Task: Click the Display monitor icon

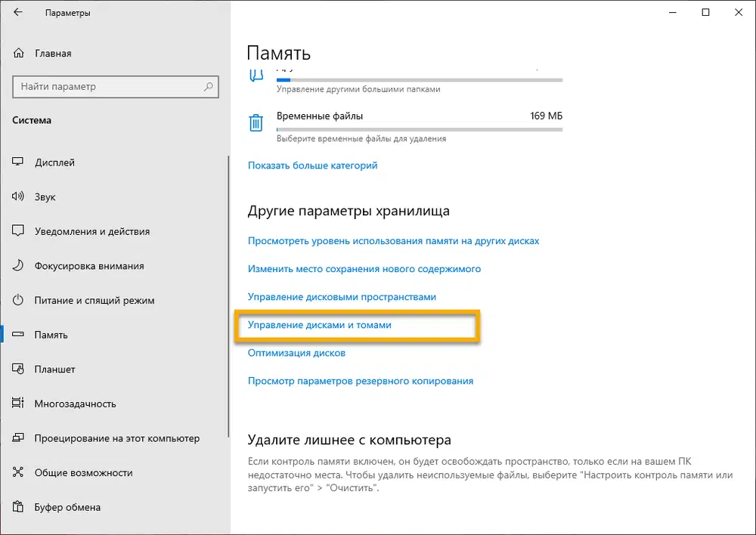Action: (x=19, y=162)
